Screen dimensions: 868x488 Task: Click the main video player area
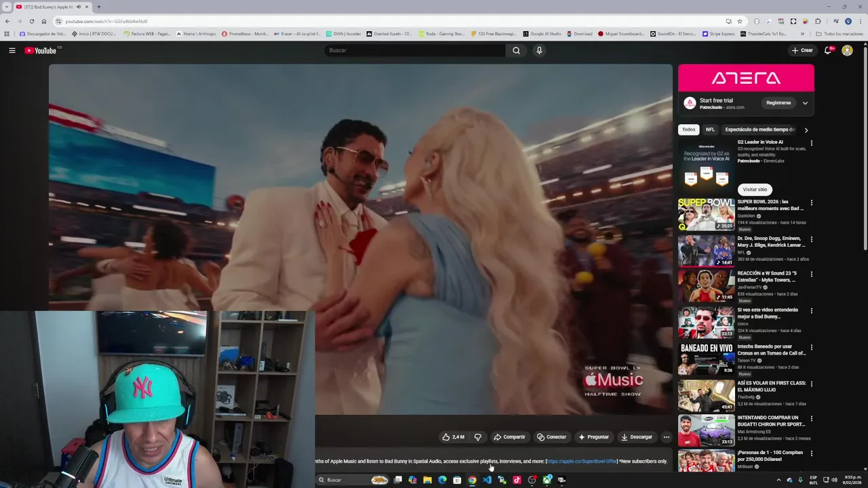pyautogui.click(x=361, y=239)
